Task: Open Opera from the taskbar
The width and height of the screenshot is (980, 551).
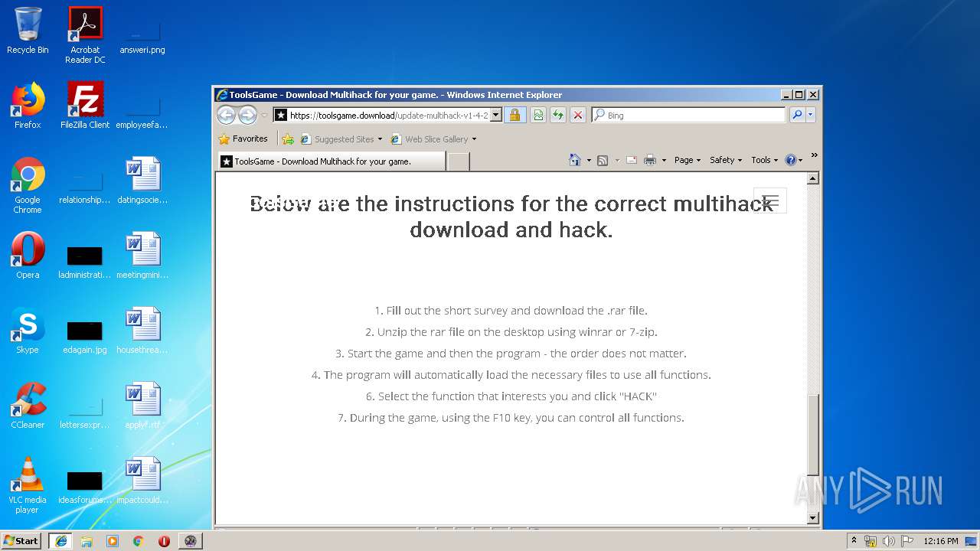Action: click(x=164, y=541)
